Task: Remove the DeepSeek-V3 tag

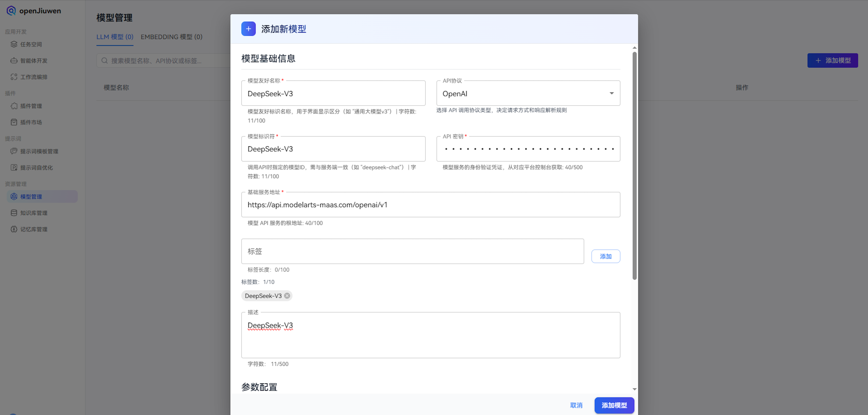Action: click(x=287, y=296)
